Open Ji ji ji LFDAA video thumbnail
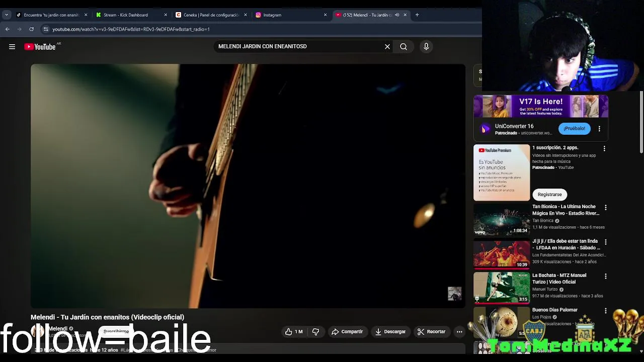The height and width of the screenshot is (362, 644). point(502,254)
